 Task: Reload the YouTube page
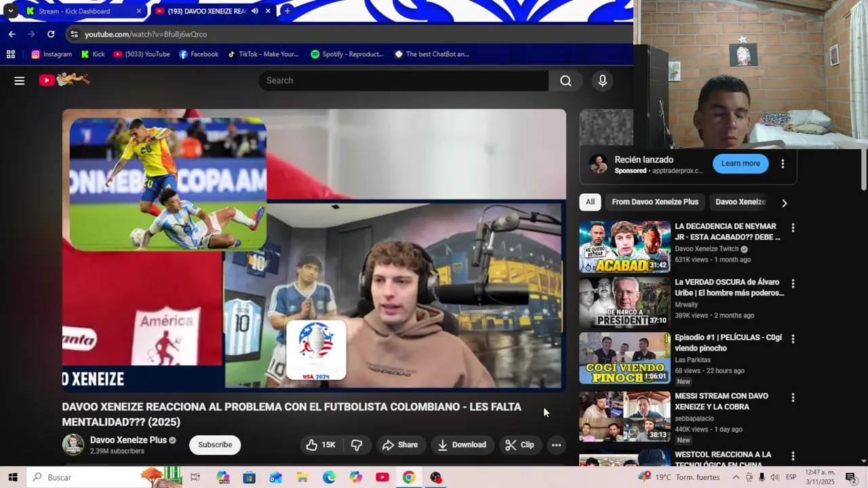pyautogui.click(x=51, y=34)
